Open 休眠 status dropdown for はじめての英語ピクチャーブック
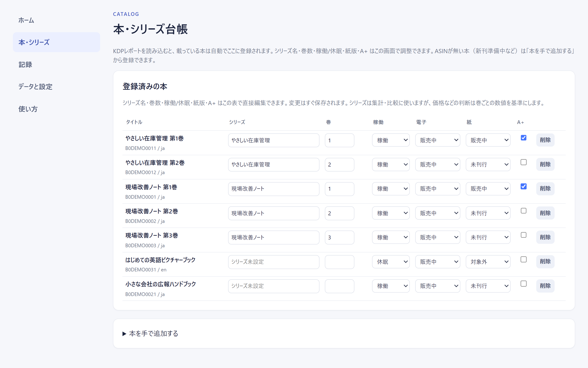This screenshot has width=588, height=368. (391, 262)
